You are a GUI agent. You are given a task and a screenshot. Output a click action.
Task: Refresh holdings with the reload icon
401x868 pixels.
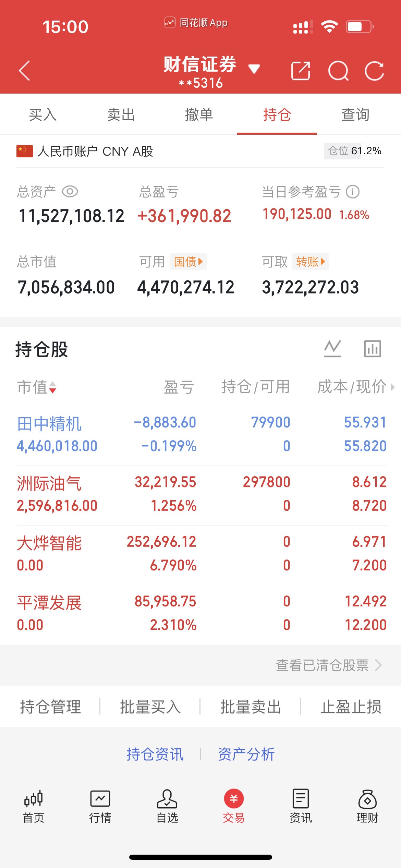[x=374, y=71]
